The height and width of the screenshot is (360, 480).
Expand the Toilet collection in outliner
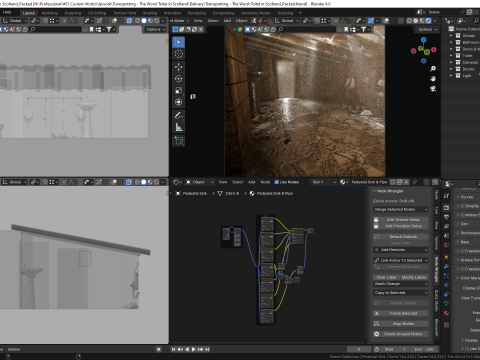[x=451, y=56]
